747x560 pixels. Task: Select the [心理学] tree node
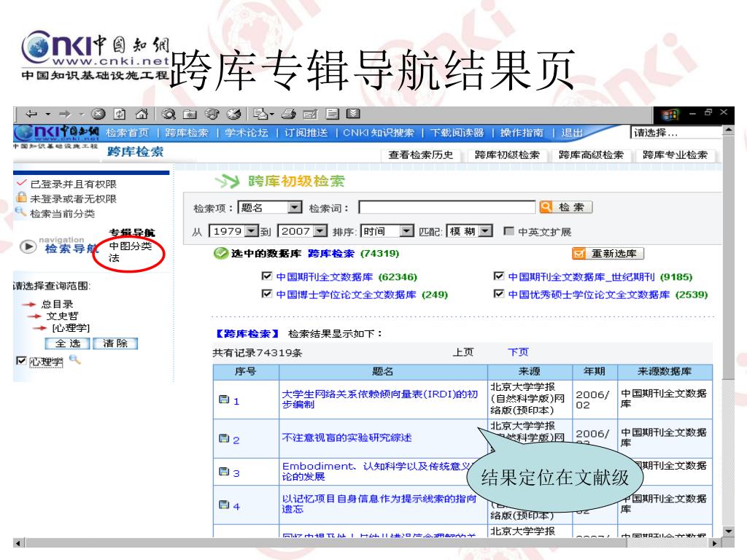click(71, 327)
